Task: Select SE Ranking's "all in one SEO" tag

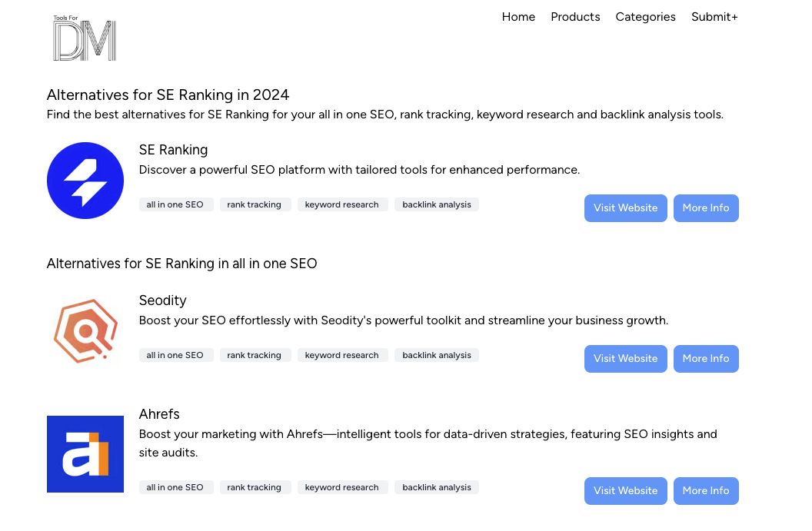Action: (x=175, y=204)
